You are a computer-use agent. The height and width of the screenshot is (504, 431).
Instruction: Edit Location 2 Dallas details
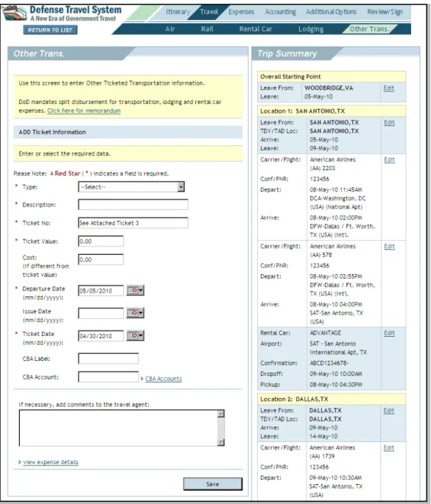[x=388, y=410]
